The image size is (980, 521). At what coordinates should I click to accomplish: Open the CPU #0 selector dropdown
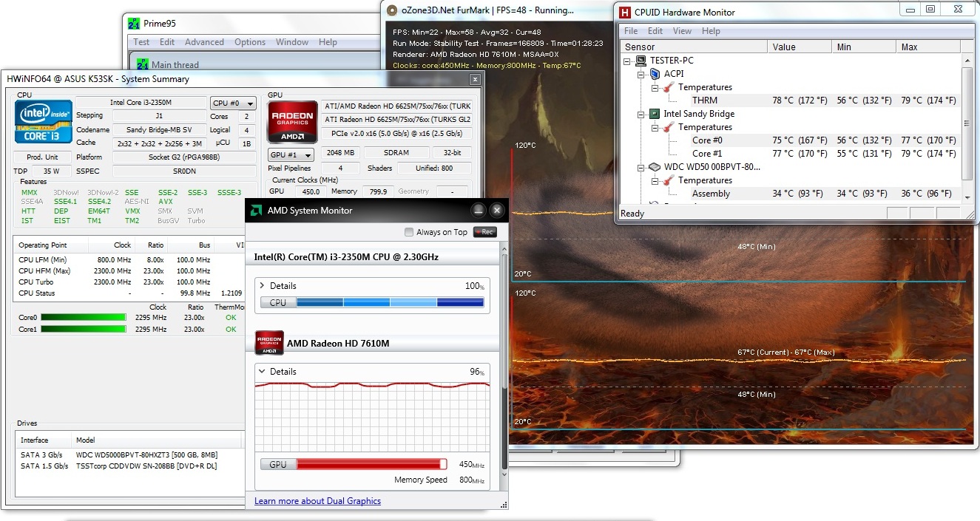point(233,103)
